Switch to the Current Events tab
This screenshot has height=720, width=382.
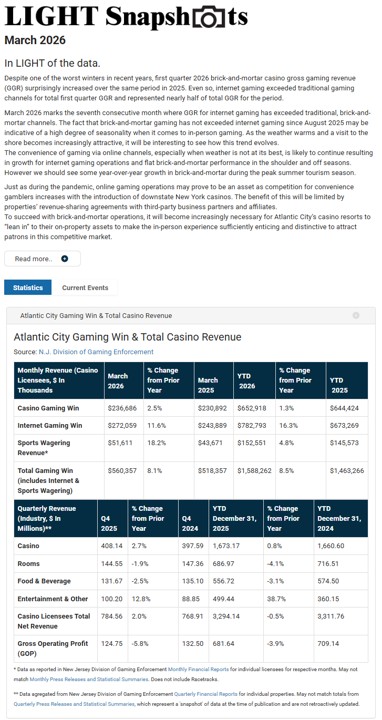click(x=85, y=287)
